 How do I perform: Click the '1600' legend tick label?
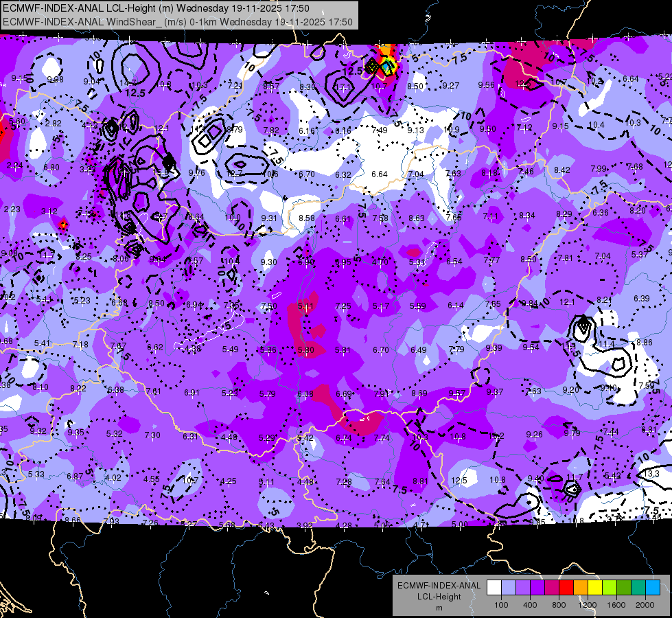[616, 605]
